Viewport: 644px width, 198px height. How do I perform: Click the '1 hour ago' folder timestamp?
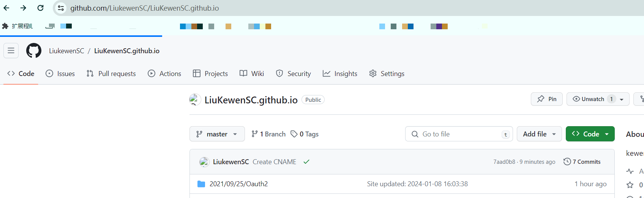pos(590,184)
